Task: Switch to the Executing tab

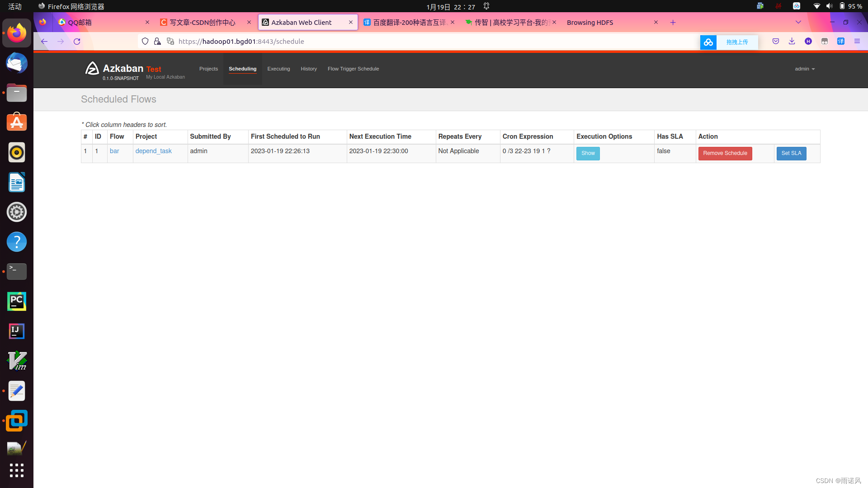Action: click(x=278, y=69)
